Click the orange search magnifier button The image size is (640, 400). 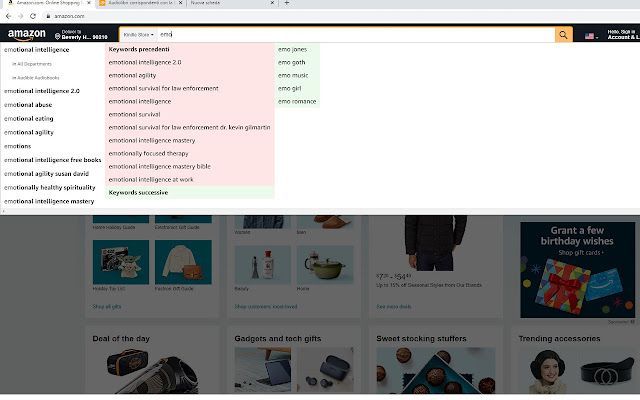coord(563,35)
